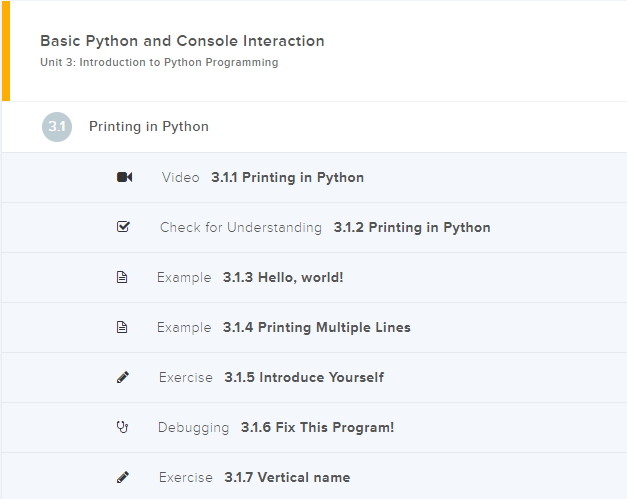Image resolution: width=627 pixels, height=499 pixels.
Task: Click the pencil icon for Introduce Yourself
Action: click(x=123, y=378)
